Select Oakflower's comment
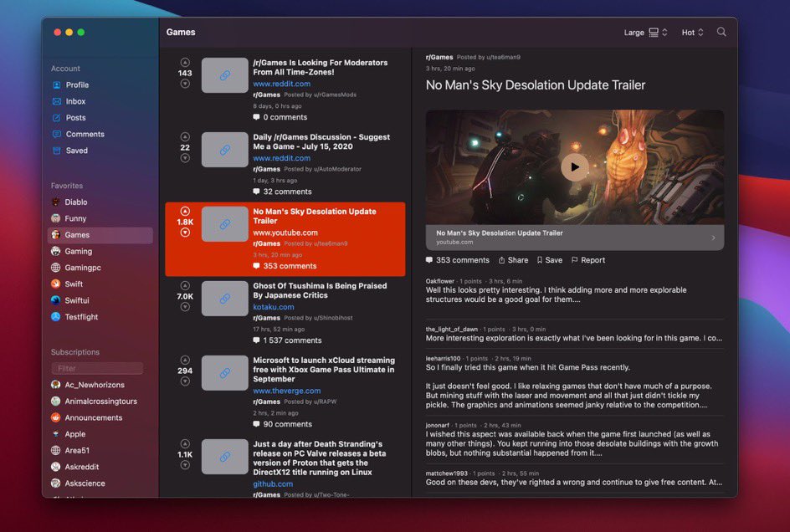 tap(574, 291)
